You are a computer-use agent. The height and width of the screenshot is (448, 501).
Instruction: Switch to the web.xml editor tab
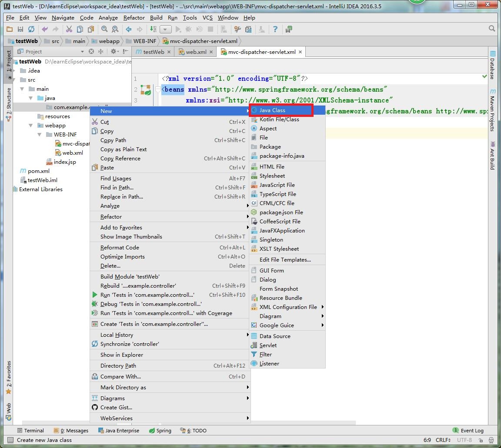196,52
